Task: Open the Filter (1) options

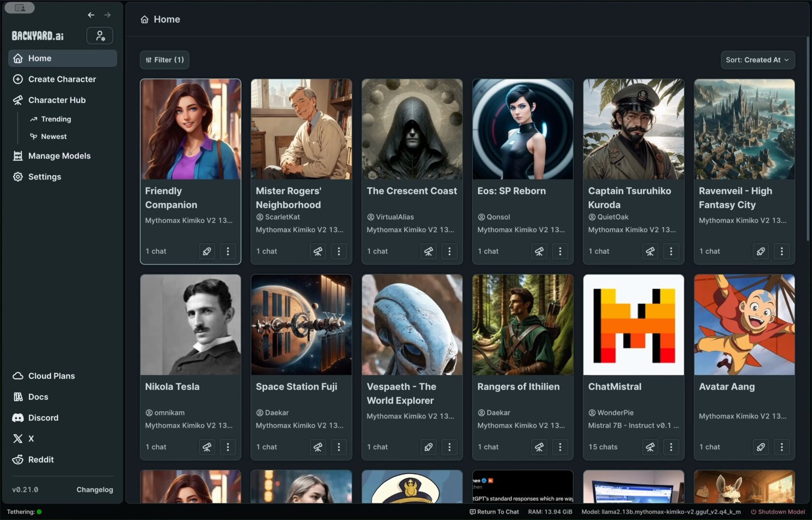Action: [164, 60]
